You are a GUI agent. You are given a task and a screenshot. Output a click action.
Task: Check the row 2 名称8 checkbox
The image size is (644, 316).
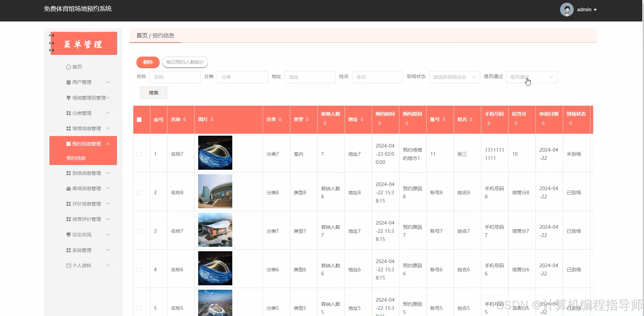(x=139, y=193)
